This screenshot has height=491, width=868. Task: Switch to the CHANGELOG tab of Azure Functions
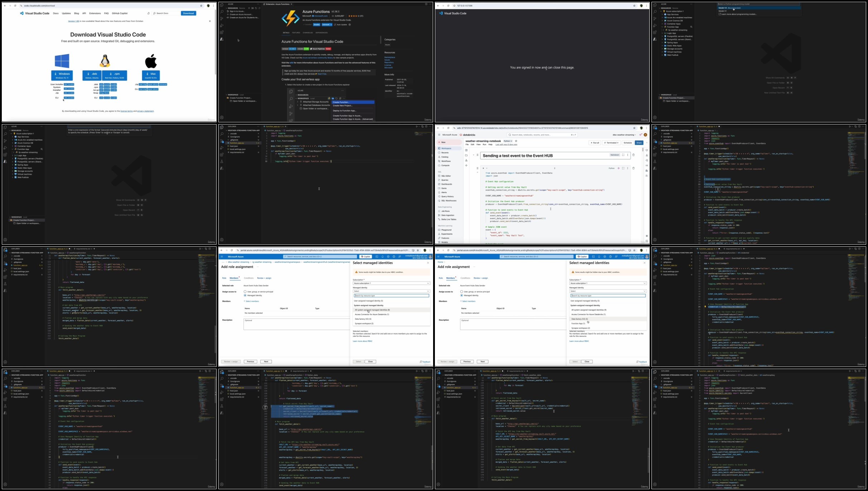pyautogui.click(x=308, y=33)
